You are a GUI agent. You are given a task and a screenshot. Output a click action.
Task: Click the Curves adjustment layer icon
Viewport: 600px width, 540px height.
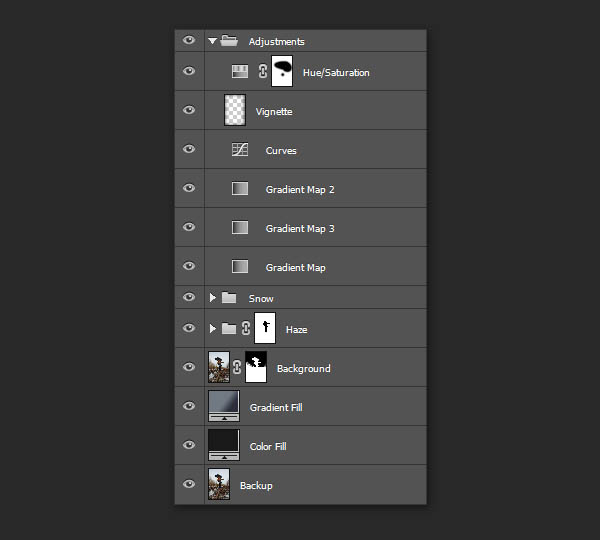click(240, 150)
